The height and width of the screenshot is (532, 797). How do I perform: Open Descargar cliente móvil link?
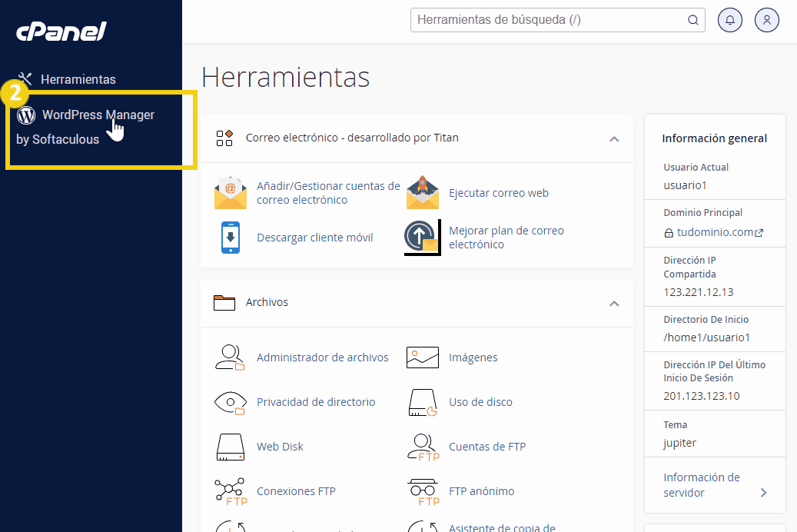tap(314, 238)
